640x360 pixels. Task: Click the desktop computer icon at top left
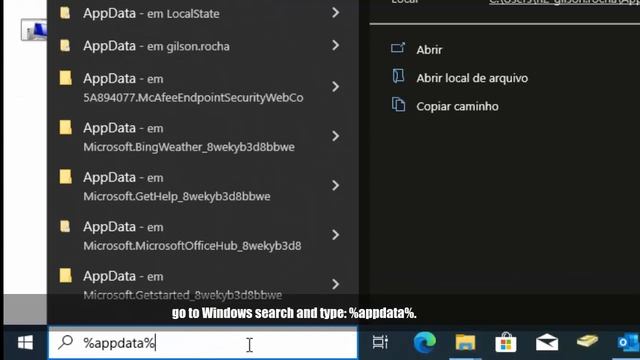34,30
